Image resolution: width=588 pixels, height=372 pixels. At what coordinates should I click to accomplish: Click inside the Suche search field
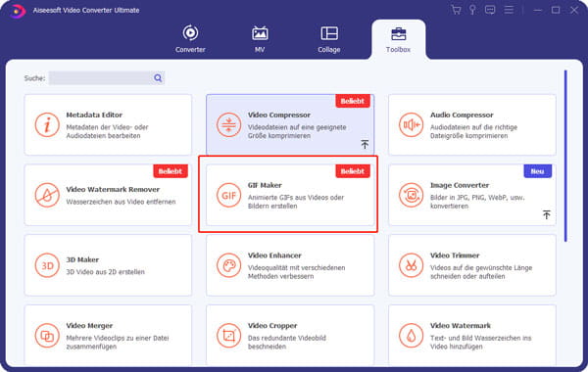100,78
